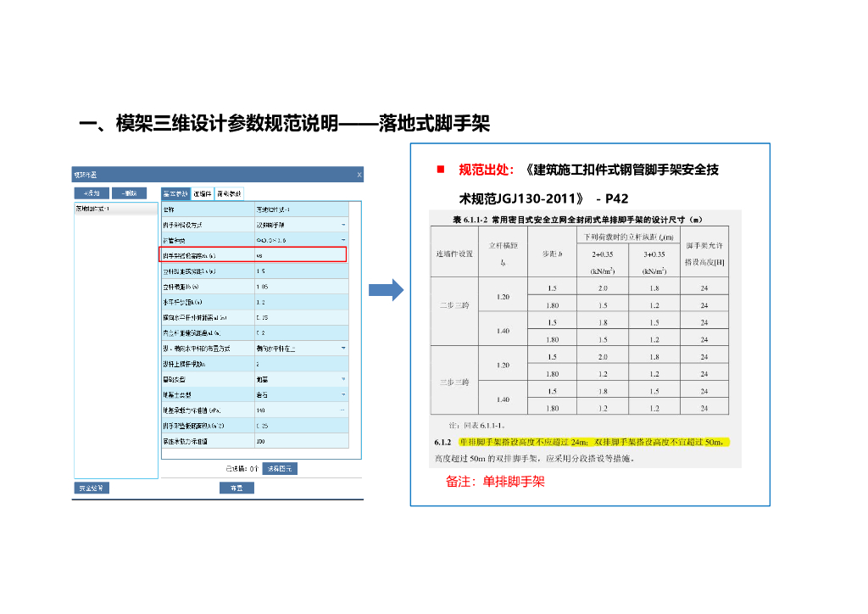Click the 2+0.35 (kN/m²) column header
The image size is (868, 614).
pos(603,262)
